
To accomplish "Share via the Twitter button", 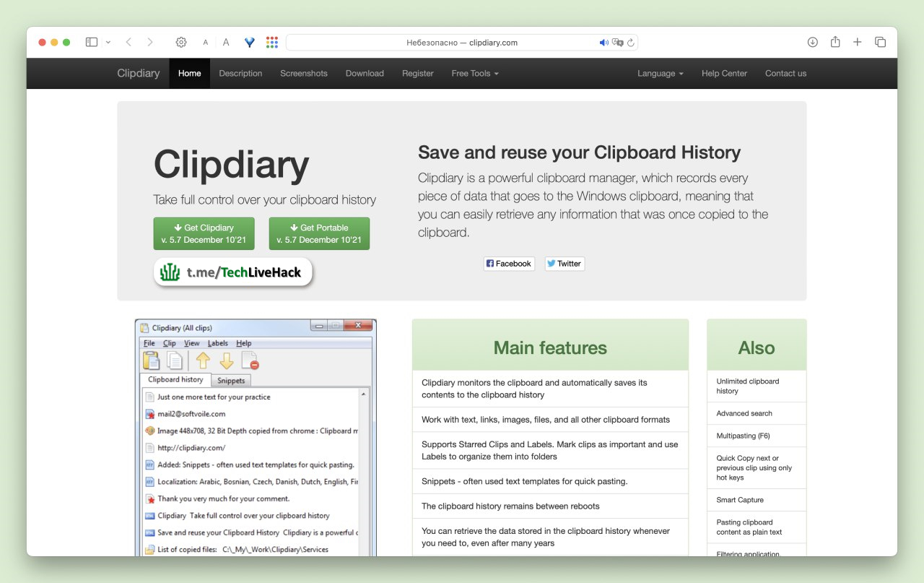I will click(565, 264).
